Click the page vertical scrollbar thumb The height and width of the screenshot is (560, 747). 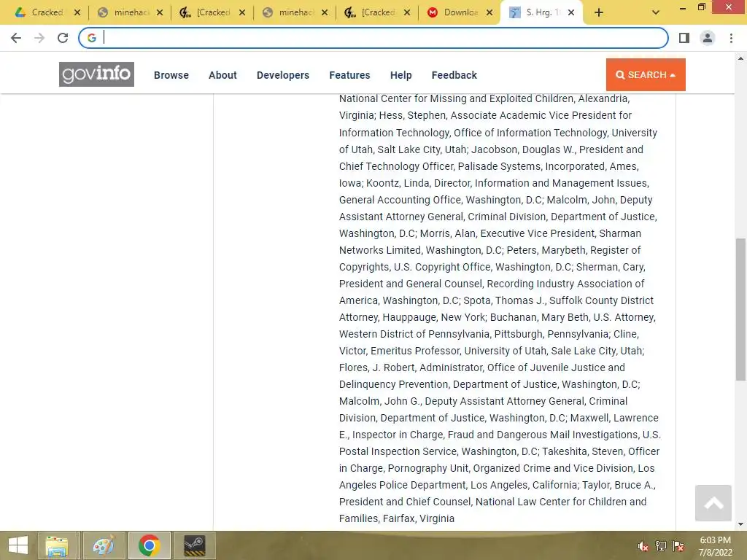click(740, 309)
